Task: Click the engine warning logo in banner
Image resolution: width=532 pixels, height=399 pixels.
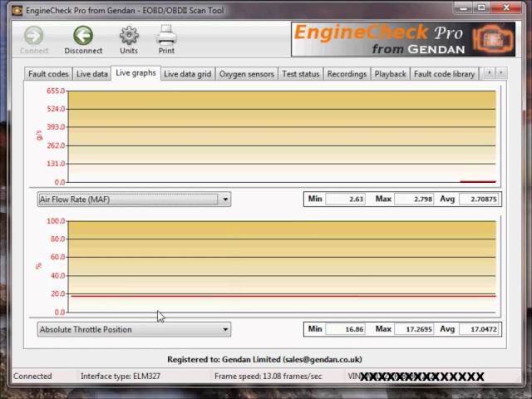Action: click(x=493, y=39)
